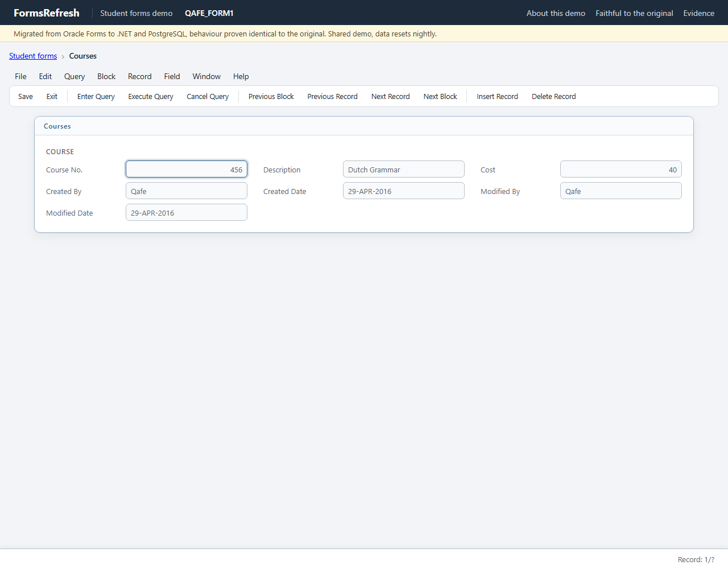Focus the Modified By field
The image size is (728, 569).
pos(621,191)
